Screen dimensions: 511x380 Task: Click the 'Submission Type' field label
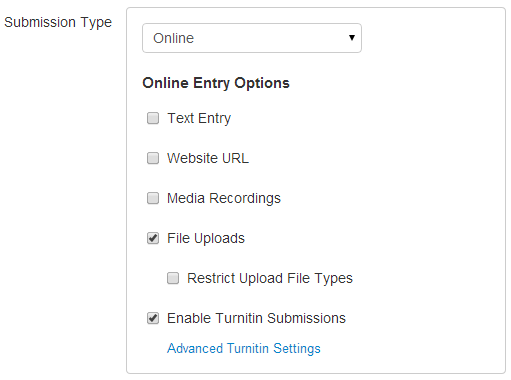58,23
